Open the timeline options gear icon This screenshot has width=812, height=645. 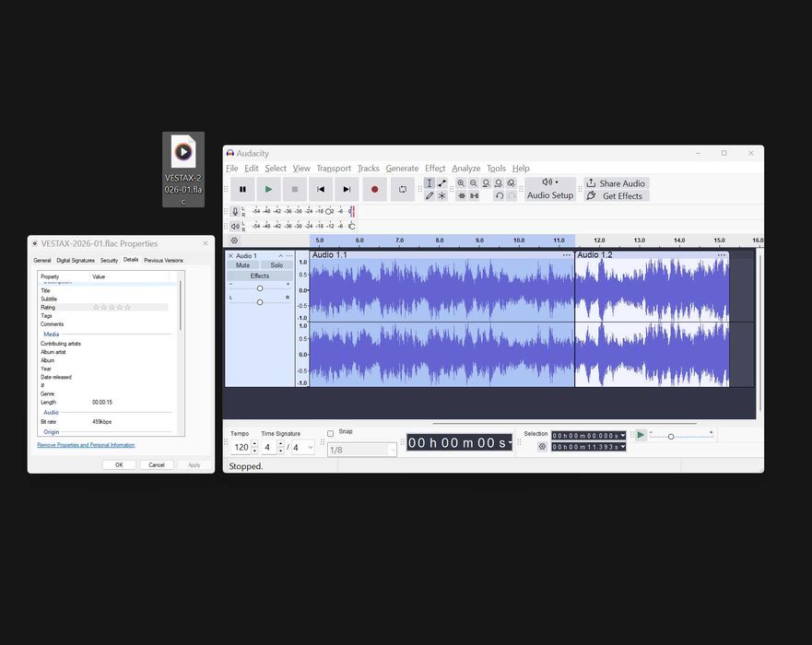pos(234,240)
